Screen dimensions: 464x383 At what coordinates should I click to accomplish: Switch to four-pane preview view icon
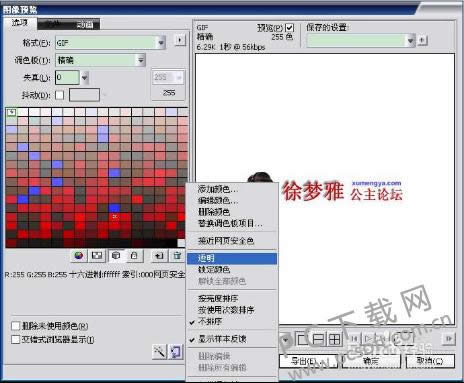point(335,339)
